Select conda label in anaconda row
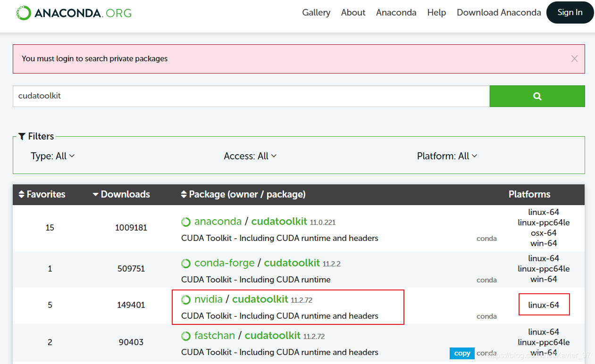This screenshot has height=364, width=595. 486,239
